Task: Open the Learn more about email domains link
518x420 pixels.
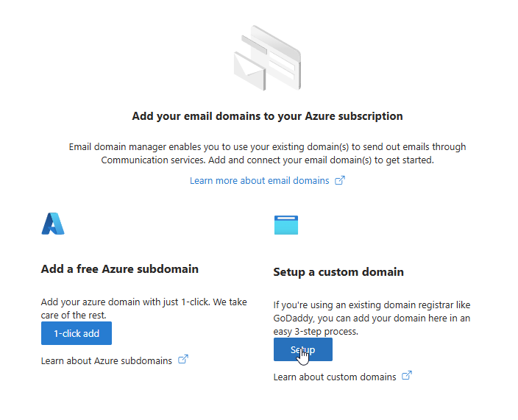Action: 259,181
